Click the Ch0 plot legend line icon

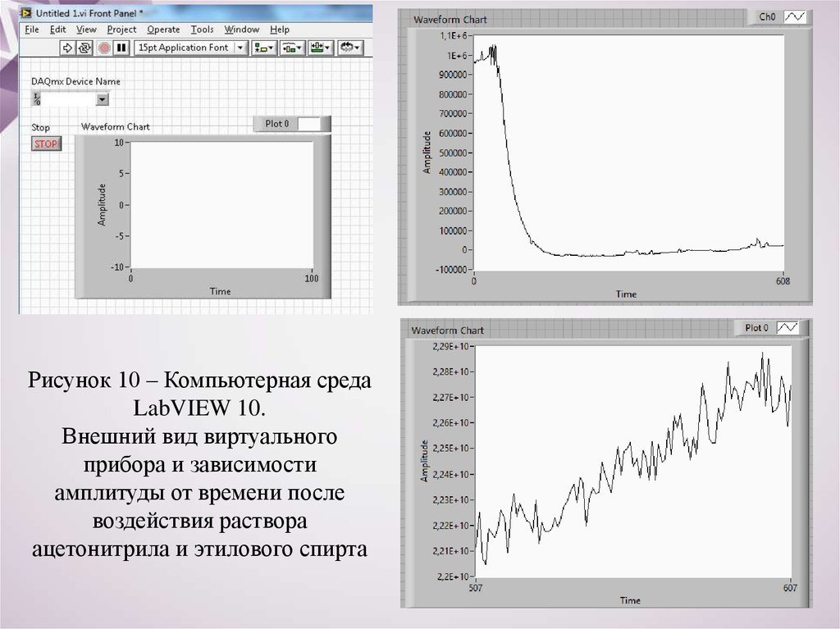coord(794,16)
